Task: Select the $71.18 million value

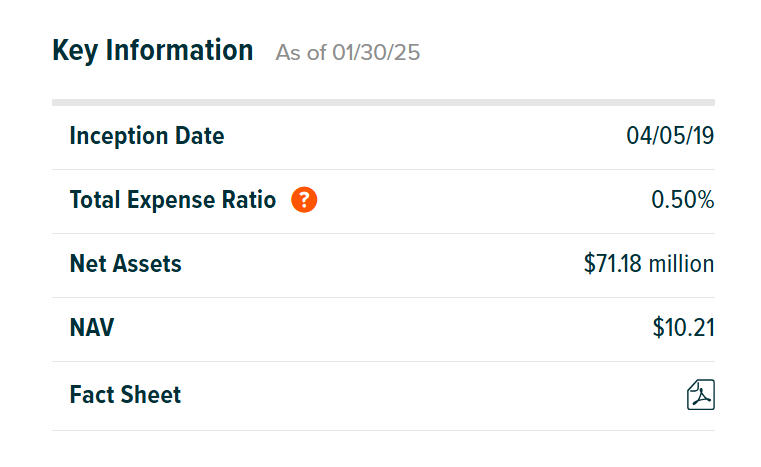Action: pos(649,264)
